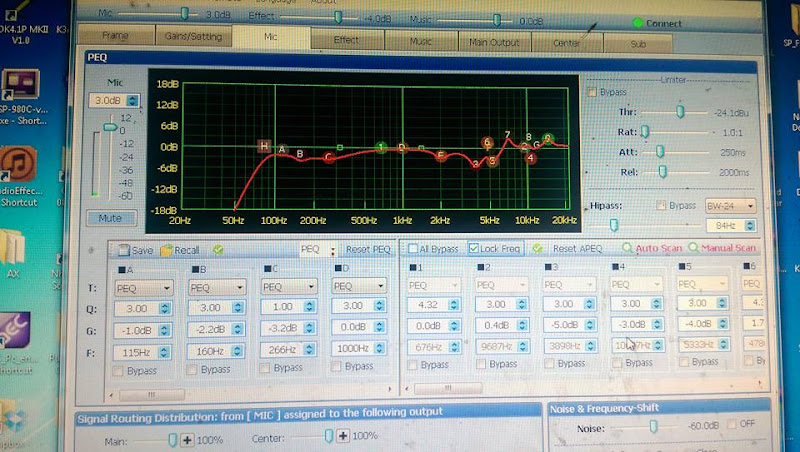The width and height of the screenshot is (800, 452).
Task: Open the AudioEffect desktop shortcut
Action: coord(18,177)
